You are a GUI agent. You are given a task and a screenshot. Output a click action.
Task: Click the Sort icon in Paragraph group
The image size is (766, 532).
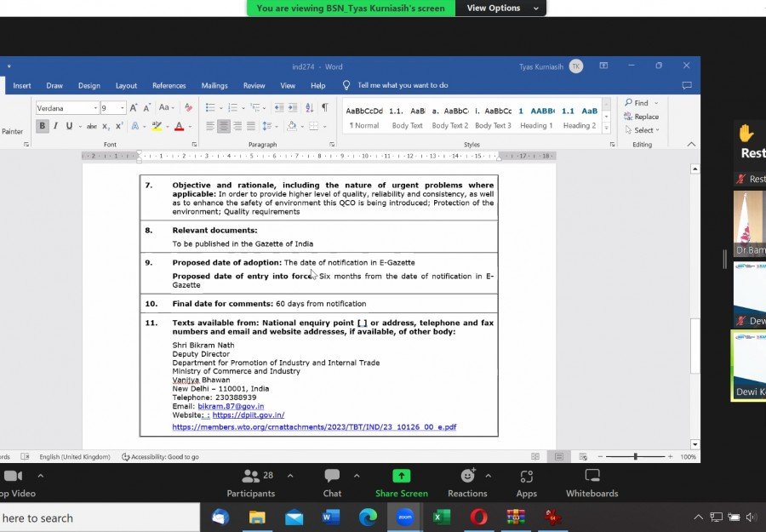(308, 107)
